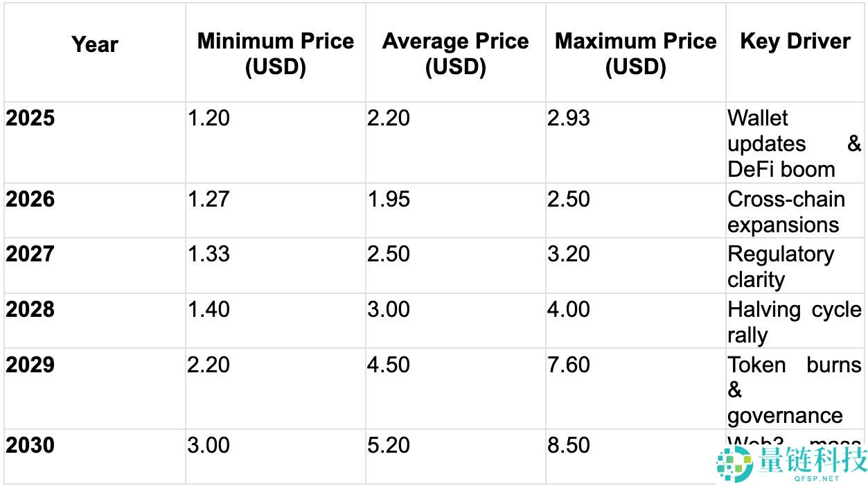The image size is (868, 486).
Task: Select the Minimum Price (USD) header
Action: [x=275, y=53]
